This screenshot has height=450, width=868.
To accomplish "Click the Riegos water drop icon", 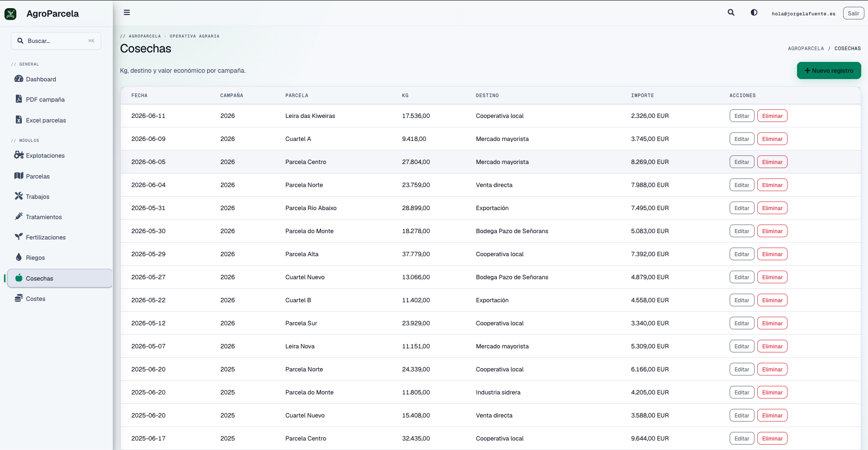I will [x=19, y=257].
